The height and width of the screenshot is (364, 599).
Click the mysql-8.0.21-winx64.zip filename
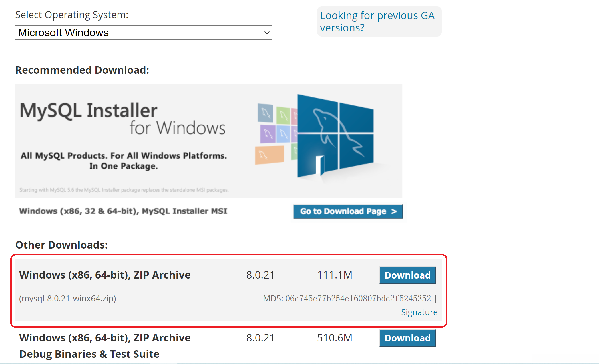tap(67, 299)
